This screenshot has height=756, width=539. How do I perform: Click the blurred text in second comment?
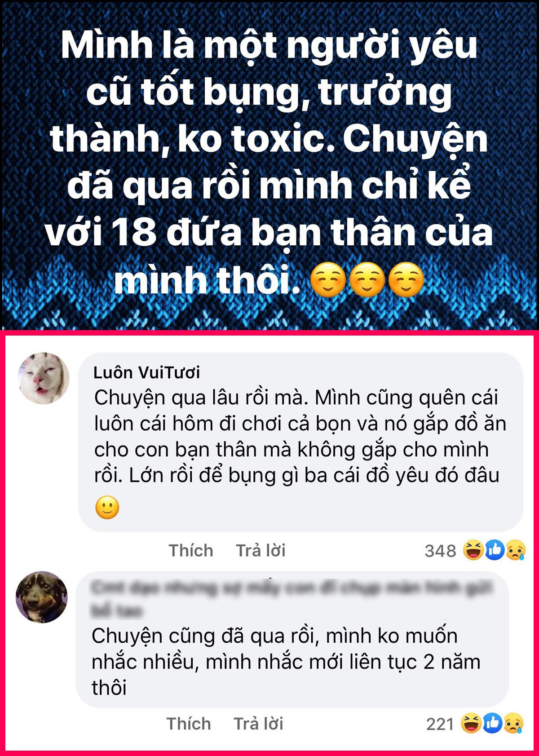(x=292, y=598)
